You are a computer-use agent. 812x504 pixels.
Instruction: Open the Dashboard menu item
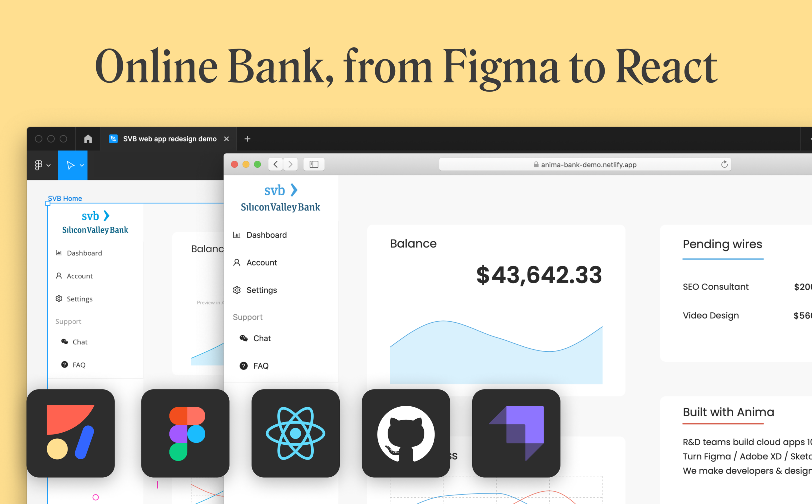pos(266,235)
